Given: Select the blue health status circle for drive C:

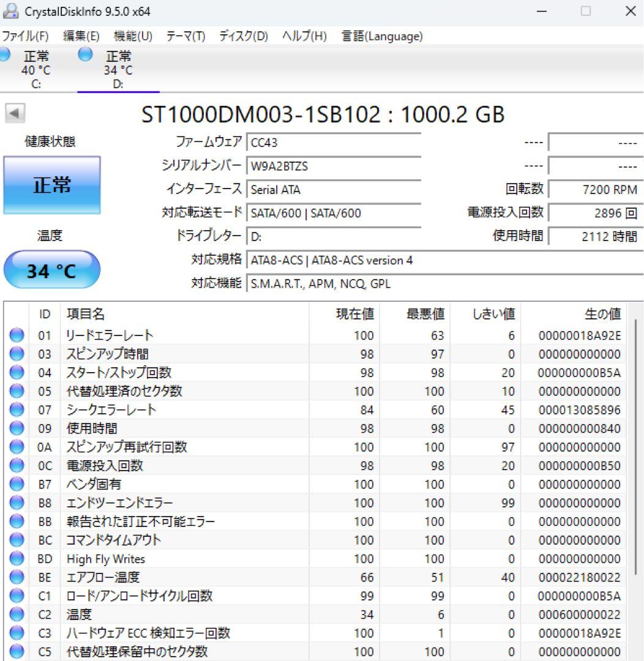Looking at the screenshot, I should click(5, 55).
